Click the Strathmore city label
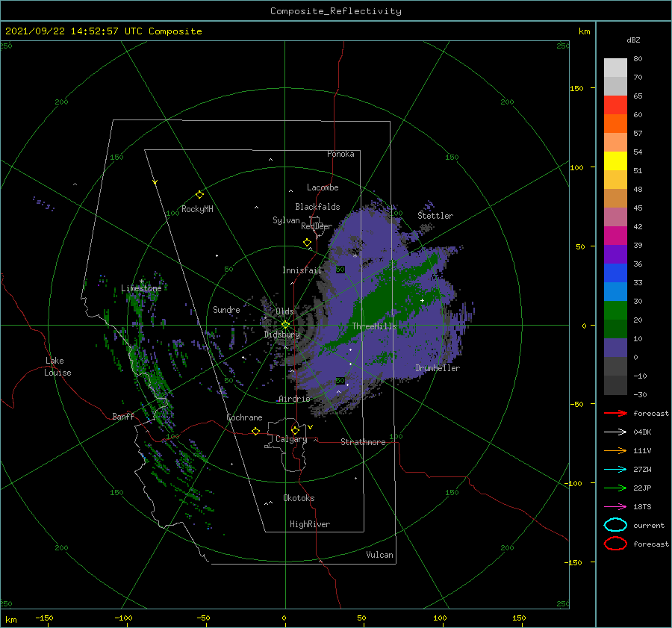Viewport: 672px width, 628px height. pos(363,442)
